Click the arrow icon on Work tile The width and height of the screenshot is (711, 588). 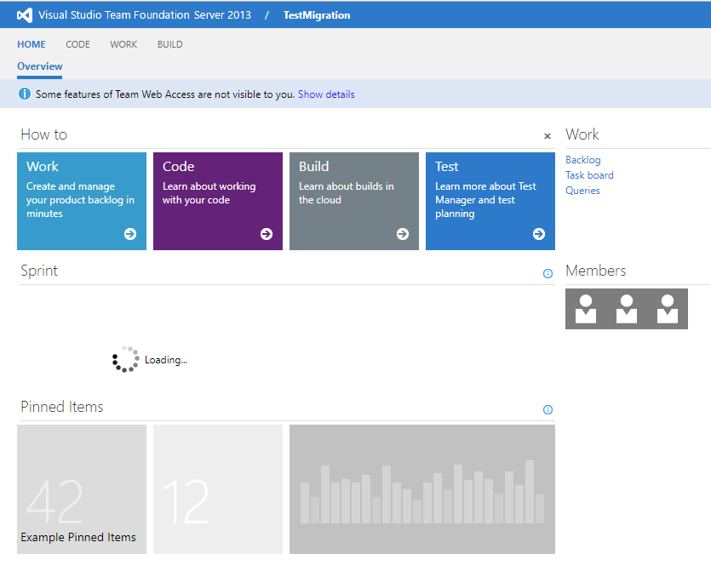tap(130, 234)
